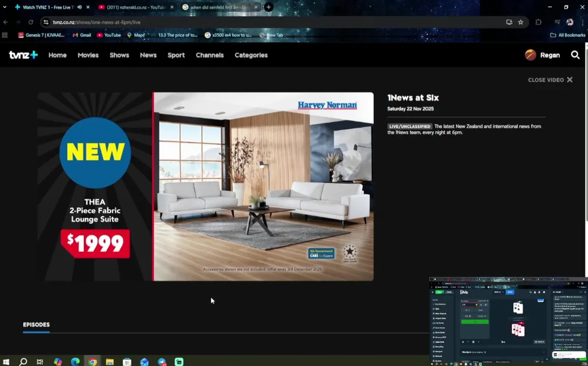Go to TVNZ+ Home
Image resolution: width=588 pixels, height=366 pixels.
(57, 55)
